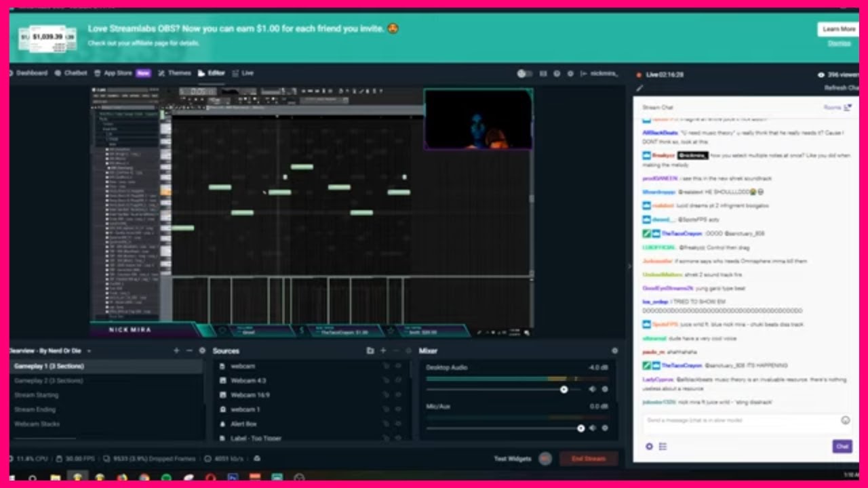Click the cloud icon in status bar
The width and height of the screenshot is (868, 488).
[256, 459]
